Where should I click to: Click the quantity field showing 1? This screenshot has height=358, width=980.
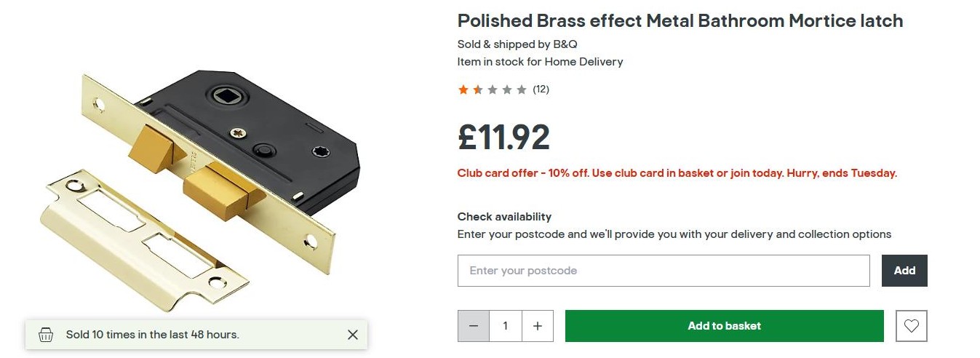pos(506,326)
